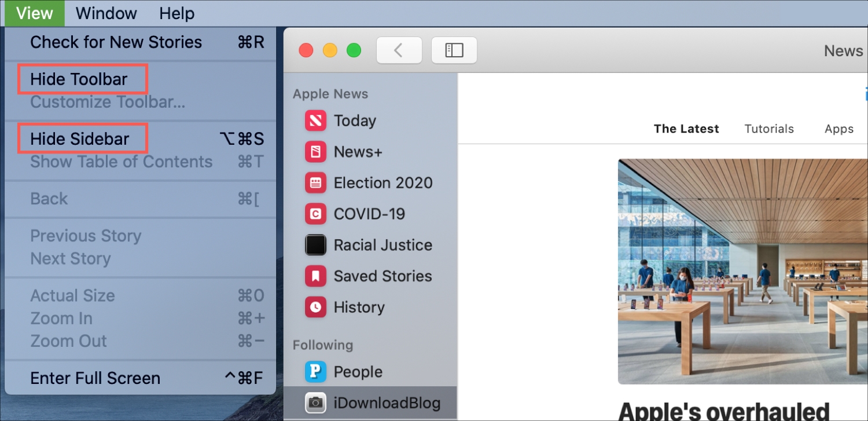This screenshot has width=868, height=421.
Task: Select People label under Following
Action: point(358,372)
